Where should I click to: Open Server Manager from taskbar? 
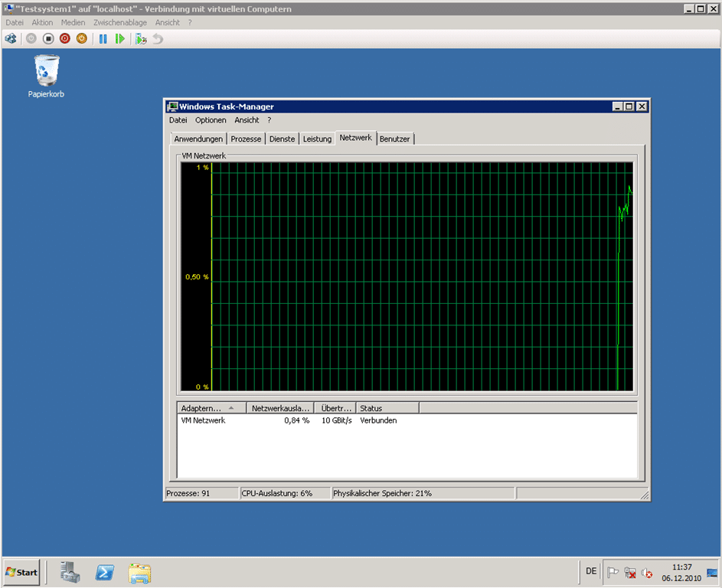click(x=70, y=573)
